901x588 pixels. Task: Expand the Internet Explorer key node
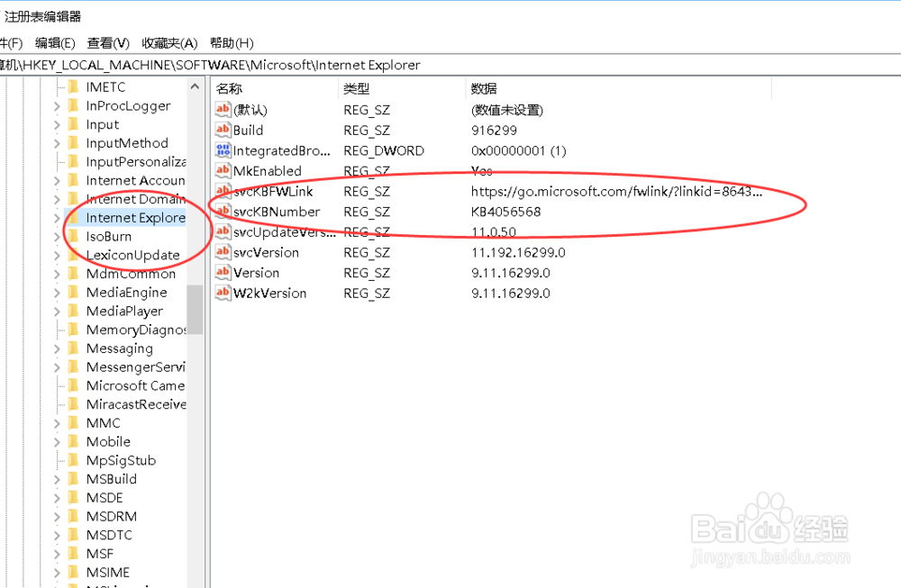56,218
